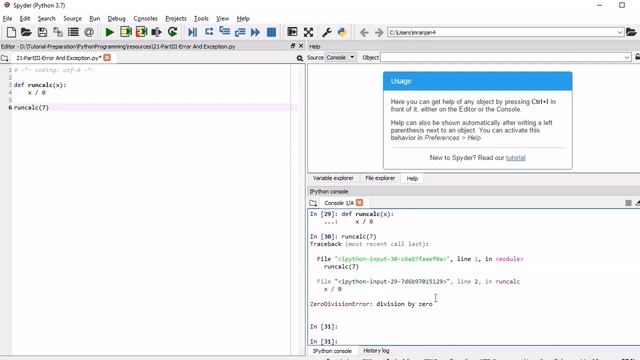Open the File menu
This screenshot has height=360, width=640.
7,18
